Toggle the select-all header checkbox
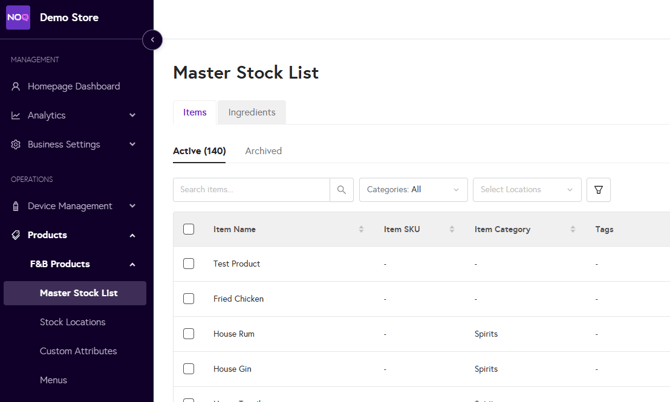The width and height of the screenshot is (670, 402). click(x=188, y=230)
